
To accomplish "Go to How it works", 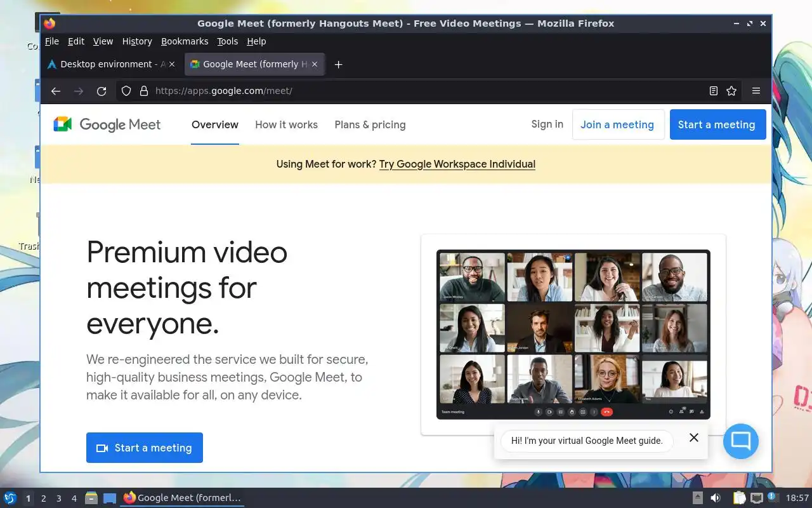I will (286, 124).
